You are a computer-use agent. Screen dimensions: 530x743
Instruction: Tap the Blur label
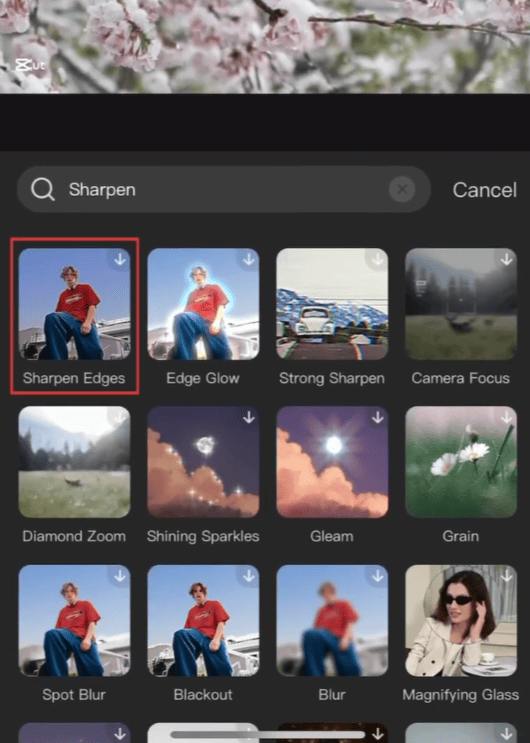tap(332, 695)
